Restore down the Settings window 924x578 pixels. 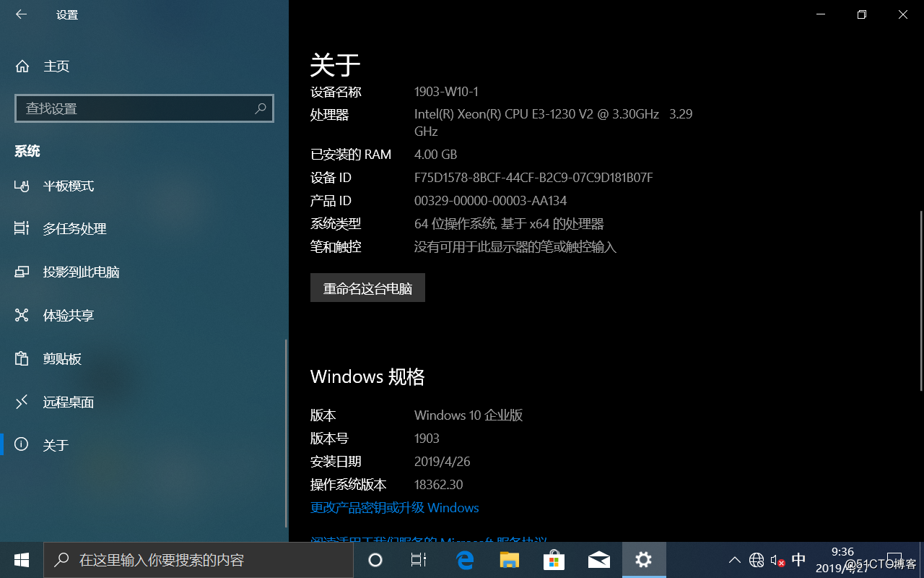pos(861,14)
